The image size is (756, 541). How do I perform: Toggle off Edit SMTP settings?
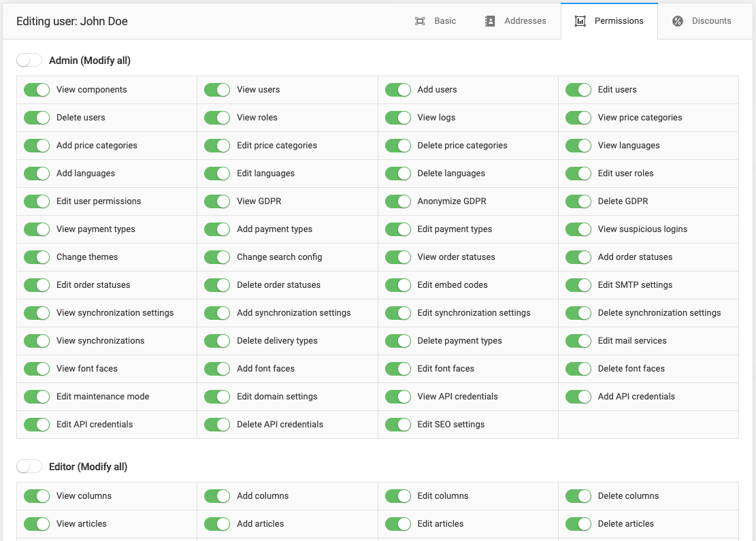578,285
